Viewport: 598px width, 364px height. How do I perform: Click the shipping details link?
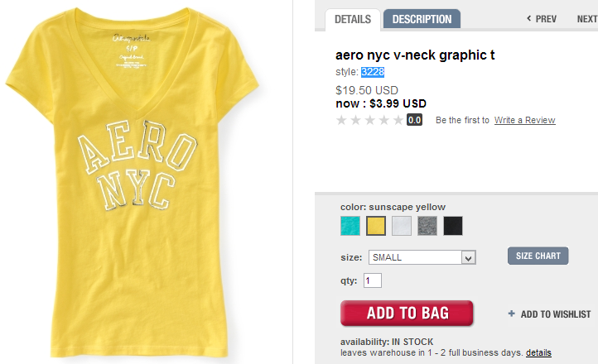pyautogui.click(x=538, y=353)
